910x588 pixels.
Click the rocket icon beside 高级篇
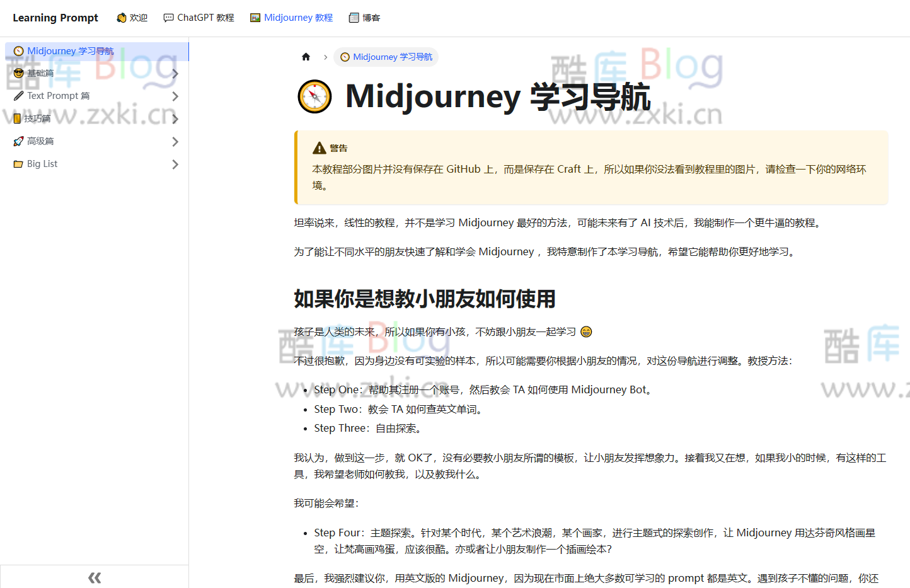click(x=18, y=141)
